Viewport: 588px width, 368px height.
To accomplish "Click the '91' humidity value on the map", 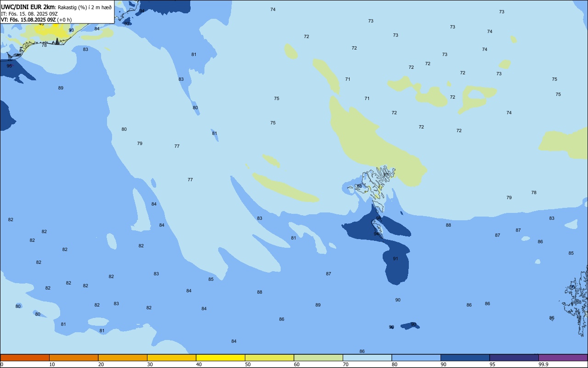I will pos(396,259).
